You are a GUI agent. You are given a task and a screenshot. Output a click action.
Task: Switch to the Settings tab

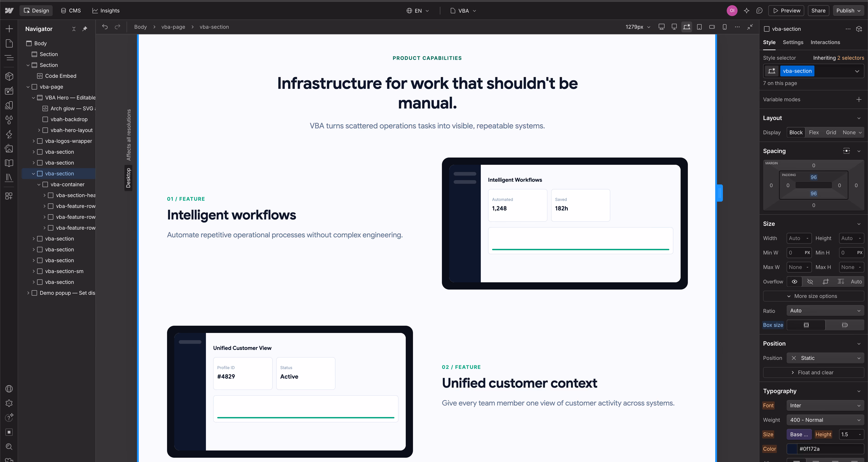(x=793, y=42)
